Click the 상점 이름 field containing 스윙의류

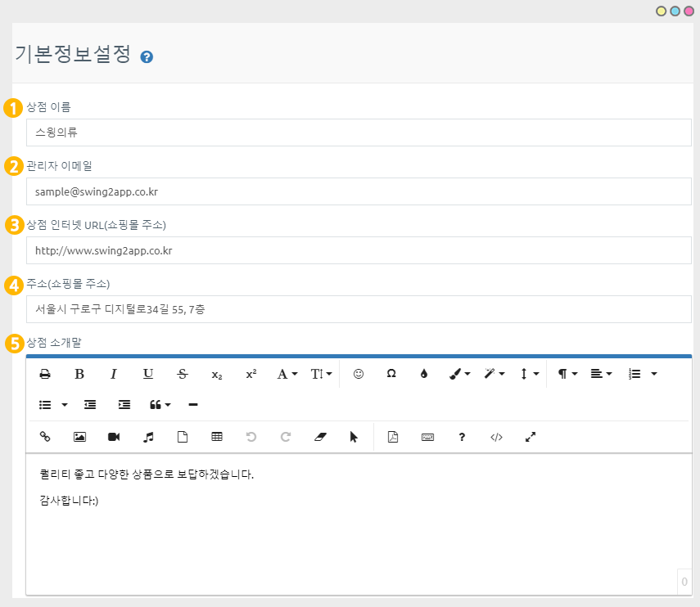359,133
